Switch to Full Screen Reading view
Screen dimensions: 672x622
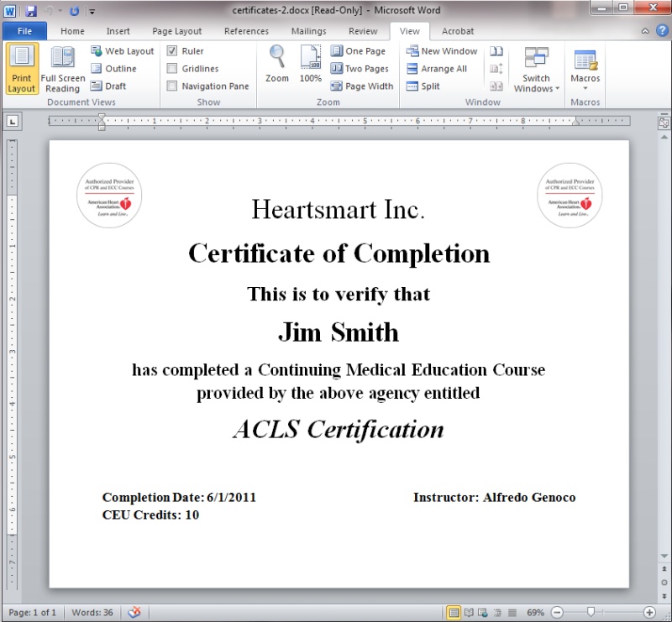tap(63, 69)
